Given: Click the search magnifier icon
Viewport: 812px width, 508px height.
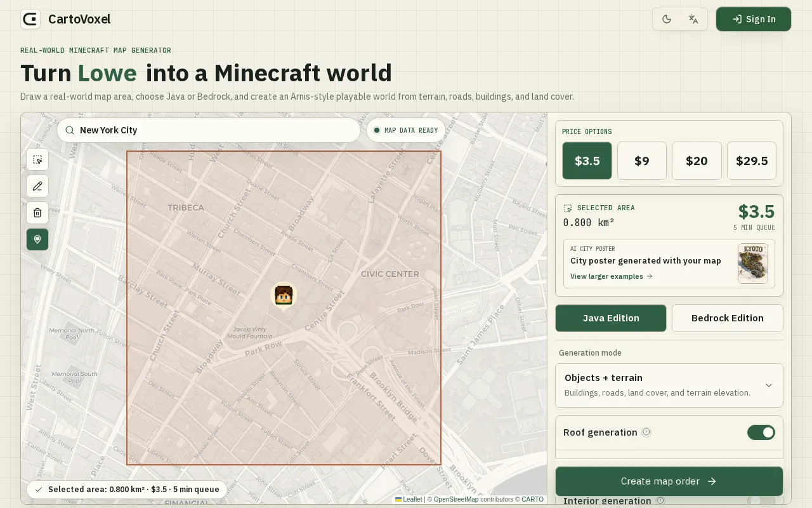Looking at the screenshot, I should [x=70, y=130].
